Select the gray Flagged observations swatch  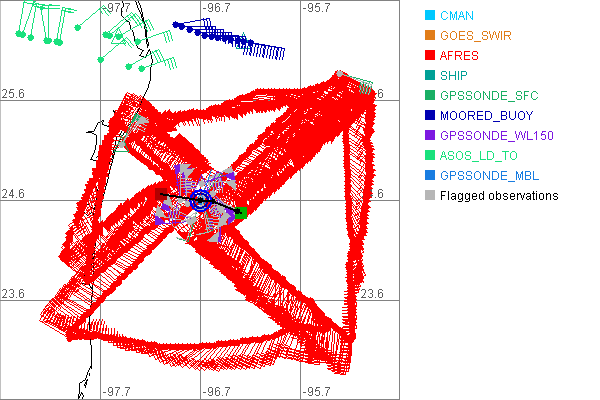coord(429,196)
